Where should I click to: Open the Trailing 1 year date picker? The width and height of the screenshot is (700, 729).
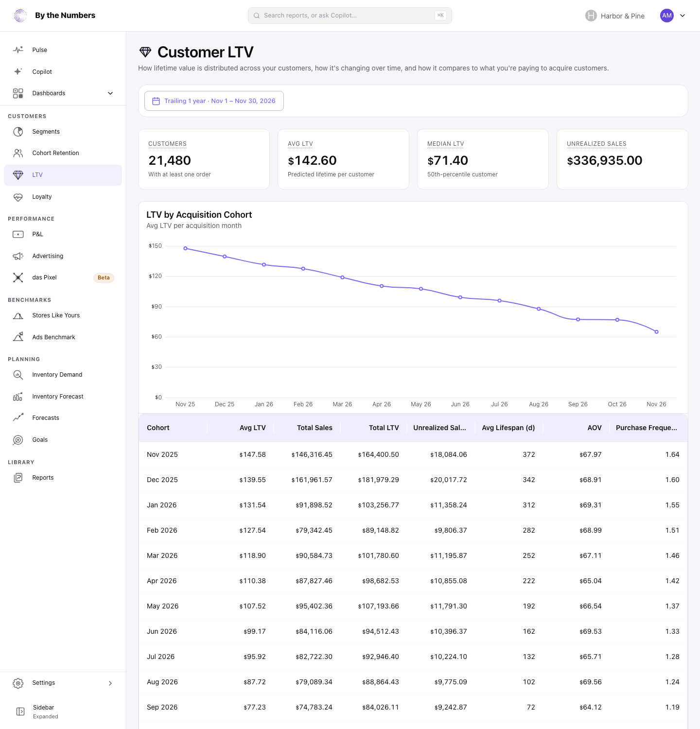[214, 101]
